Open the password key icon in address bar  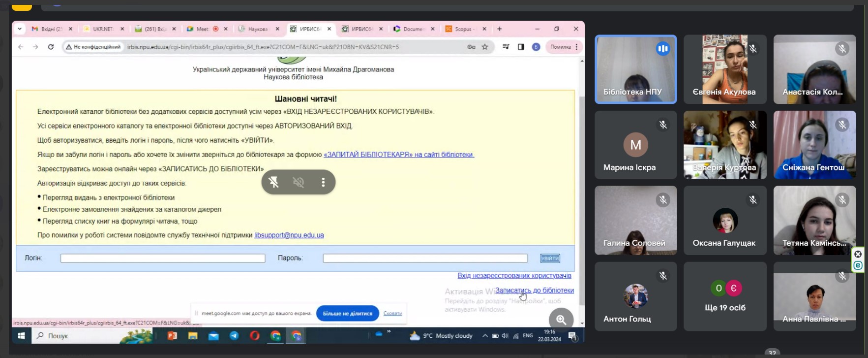click(x=471, y=47)
